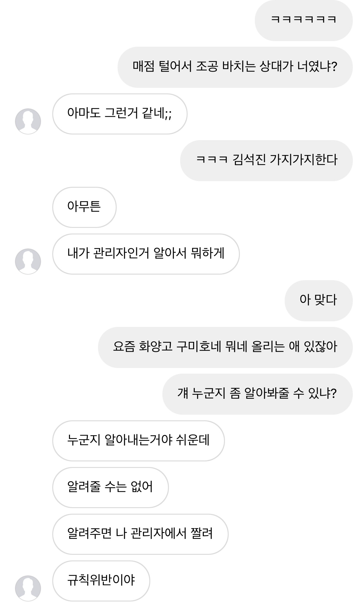Tap the short "아무튼" message

click(84, 207)
